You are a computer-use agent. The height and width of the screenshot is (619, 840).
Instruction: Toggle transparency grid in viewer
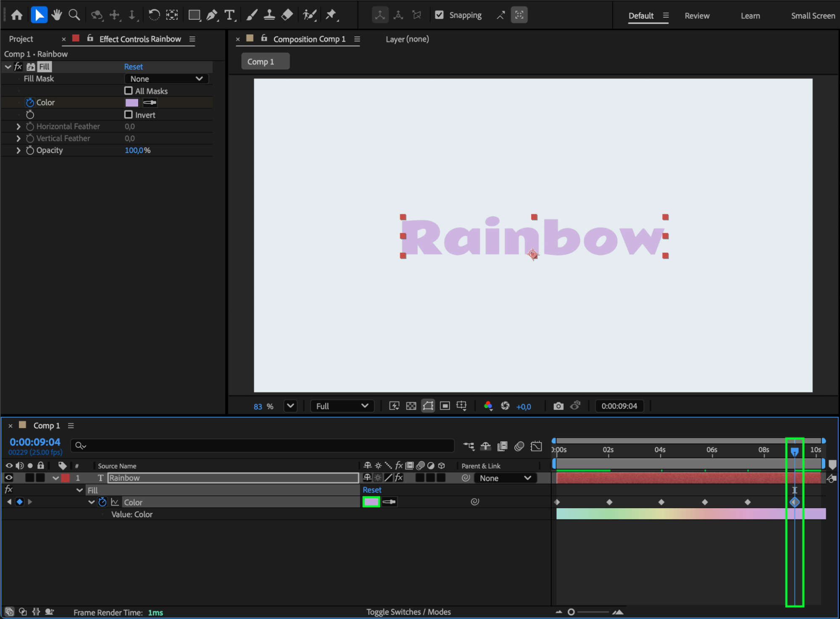click(411, 406)
